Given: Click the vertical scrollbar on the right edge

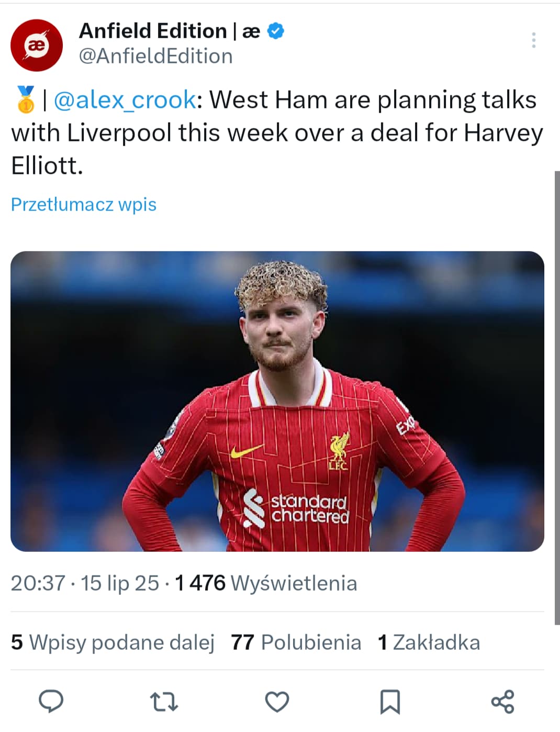Looking at the screenshot, I should pyautogui.click(x=557, y=398).
